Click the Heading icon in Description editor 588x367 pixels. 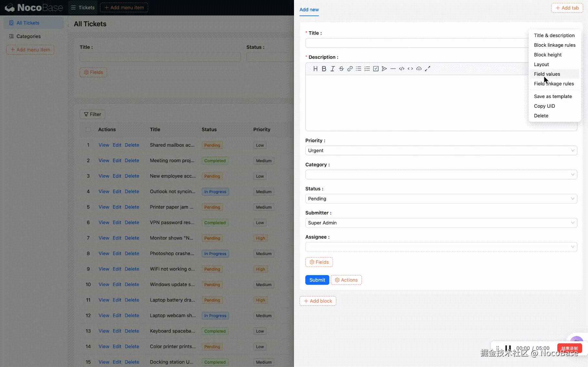[315, 69]
